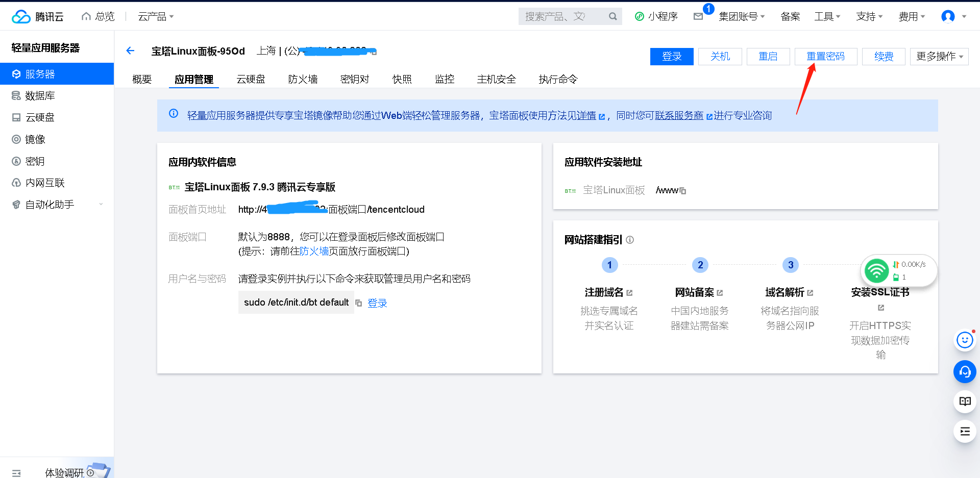Open the 支持 dropdown
This screenshot has height=478, width=980.
click(869, 16)
